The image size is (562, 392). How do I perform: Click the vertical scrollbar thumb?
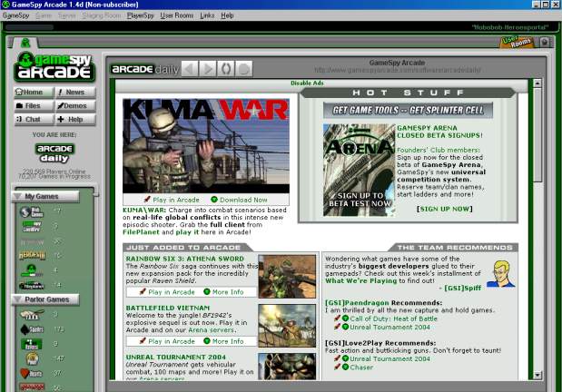[x=537, y=135]
